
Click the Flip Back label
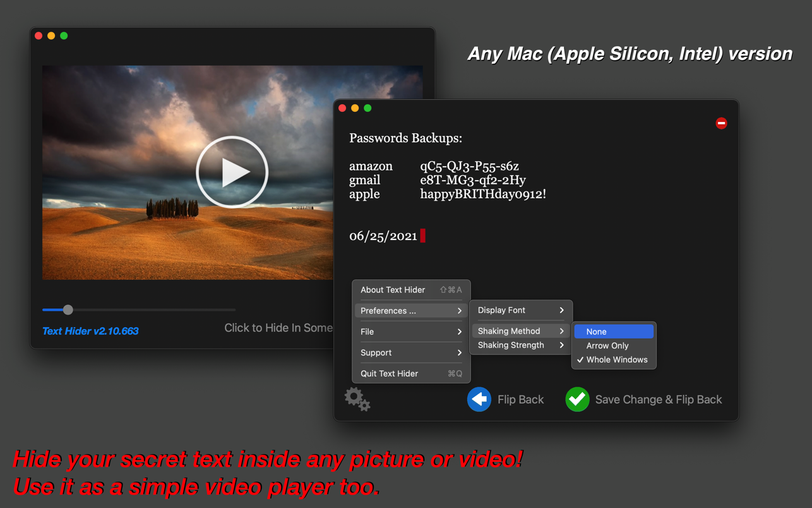(520, 399)
